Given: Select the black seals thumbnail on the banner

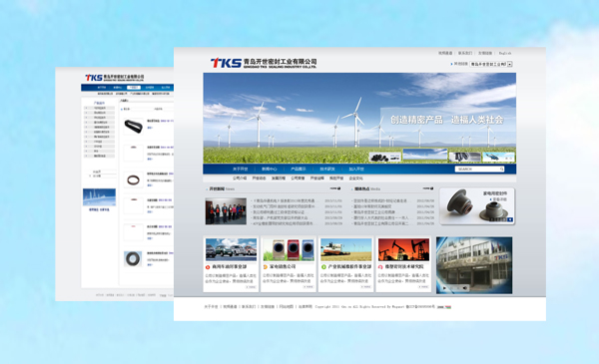Looking at the screenshot, I should pos(385,157).
